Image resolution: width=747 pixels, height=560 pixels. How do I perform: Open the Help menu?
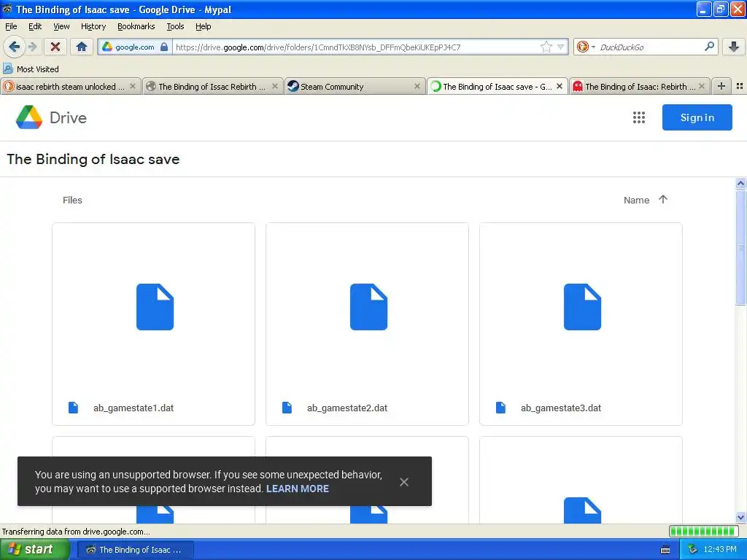coord(204,26)
